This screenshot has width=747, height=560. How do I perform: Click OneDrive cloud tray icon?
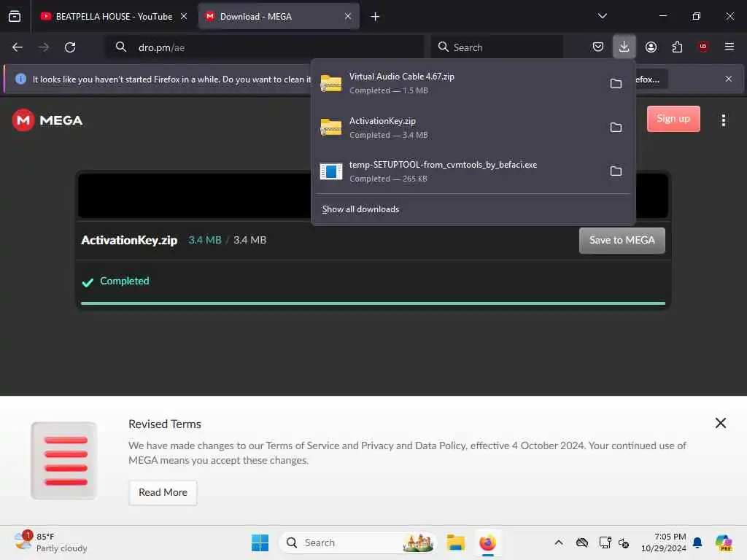click(581, 542)
